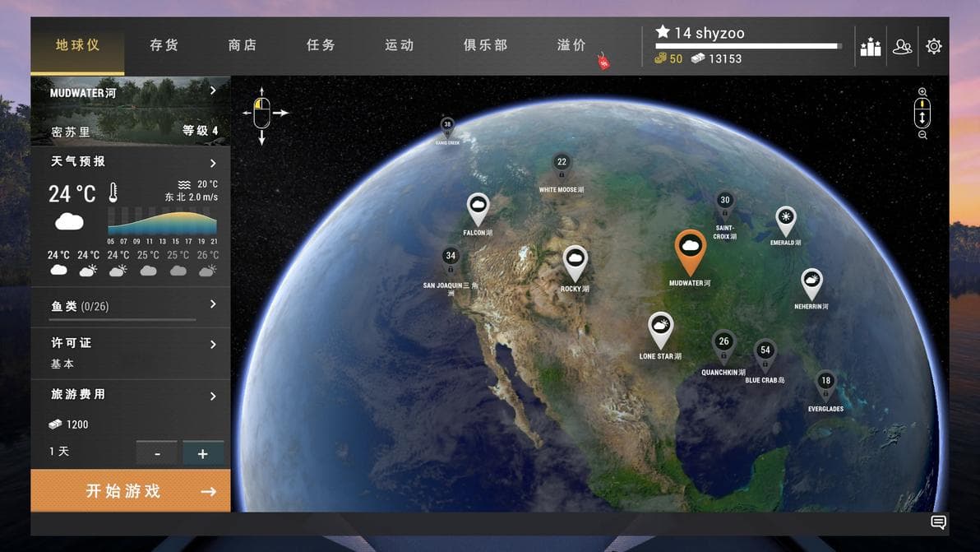Click the locked White Moose pin 22
This screenshot has height=552, width=980.
coord(562,166)
